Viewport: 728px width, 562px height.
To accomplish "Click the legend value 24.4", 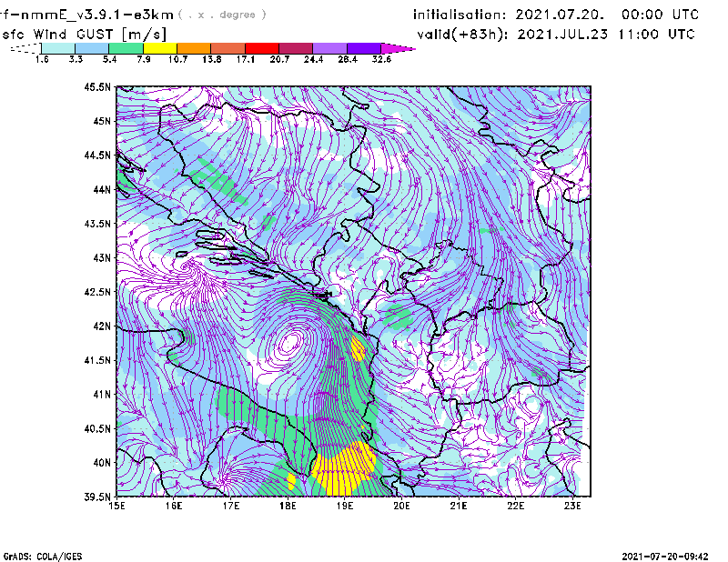I will tap(313, 59).
